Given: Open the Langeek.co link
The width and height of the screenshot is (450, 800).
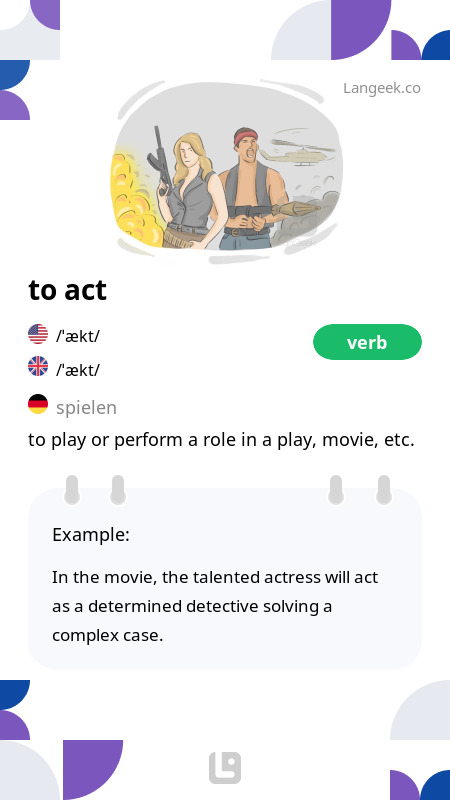Looking at the screenshot, I should (x=382, y=88).
